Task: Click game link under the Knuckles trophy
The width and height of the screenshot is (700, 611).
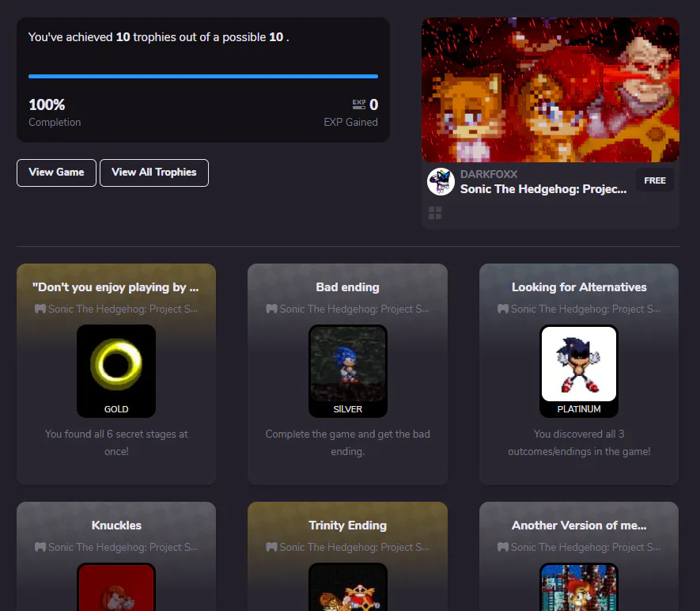Action: (x=123, y=547)
